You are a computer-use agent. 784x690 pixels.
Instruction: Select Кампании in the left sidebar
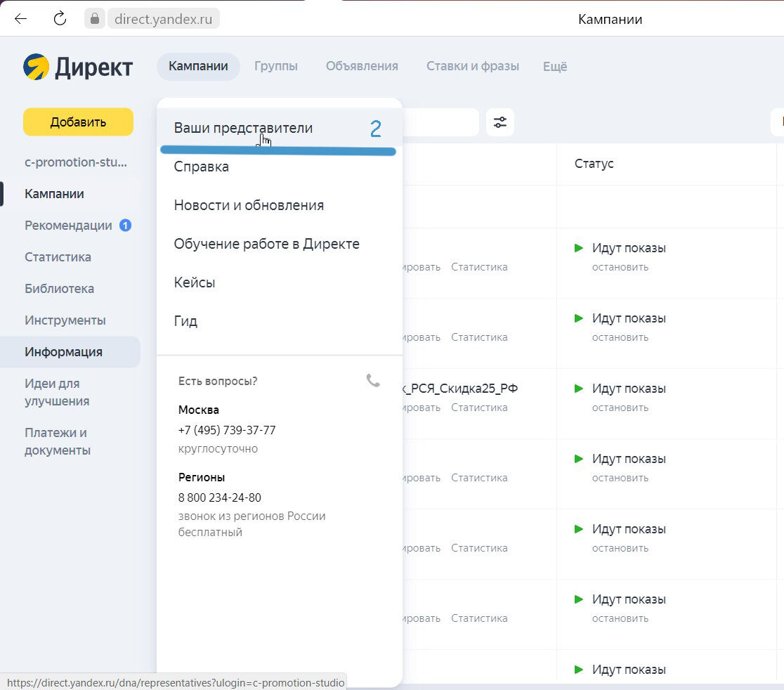pos(54,194)
